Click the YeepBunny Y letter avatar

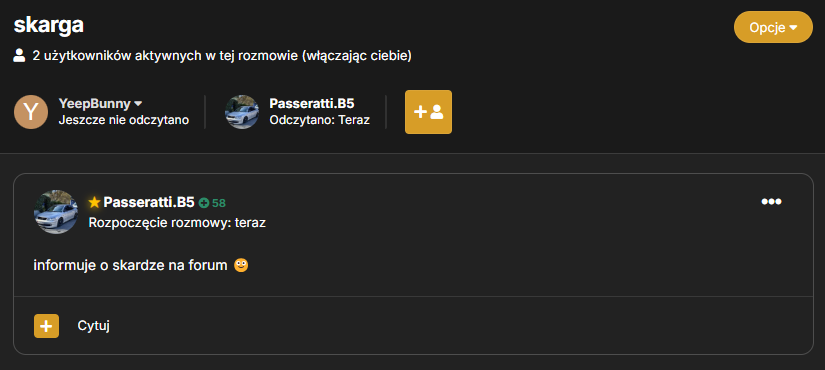tap(31, 112)
